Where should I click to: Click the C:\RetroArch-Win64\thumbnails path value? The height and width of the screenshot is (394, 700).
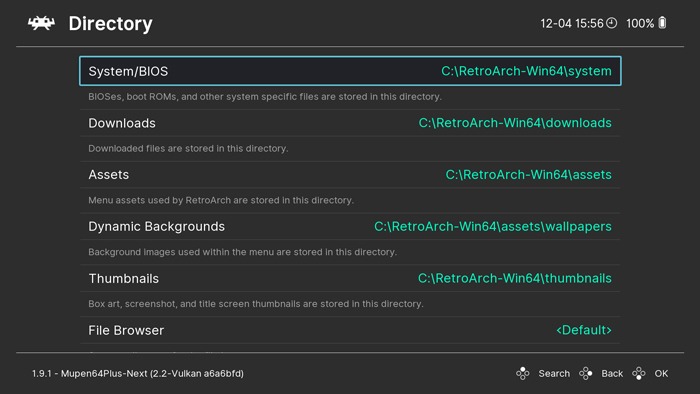(515, 278)
